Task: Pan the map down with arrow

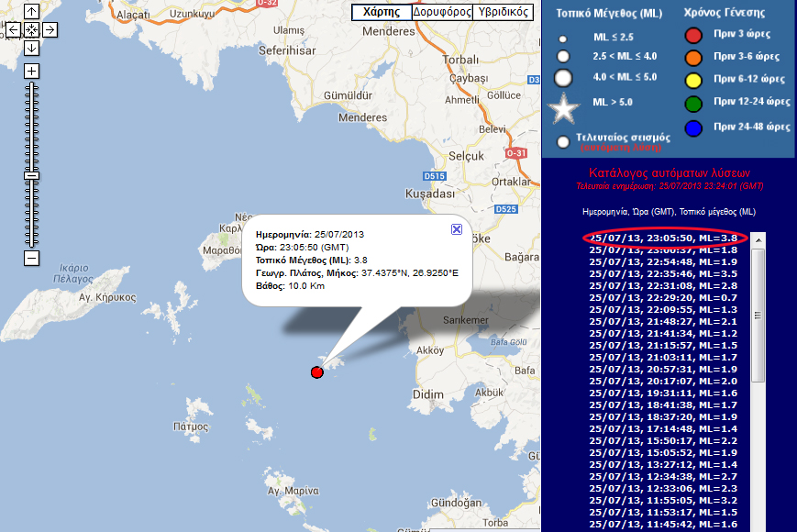Action: click(x=31, y=48)
